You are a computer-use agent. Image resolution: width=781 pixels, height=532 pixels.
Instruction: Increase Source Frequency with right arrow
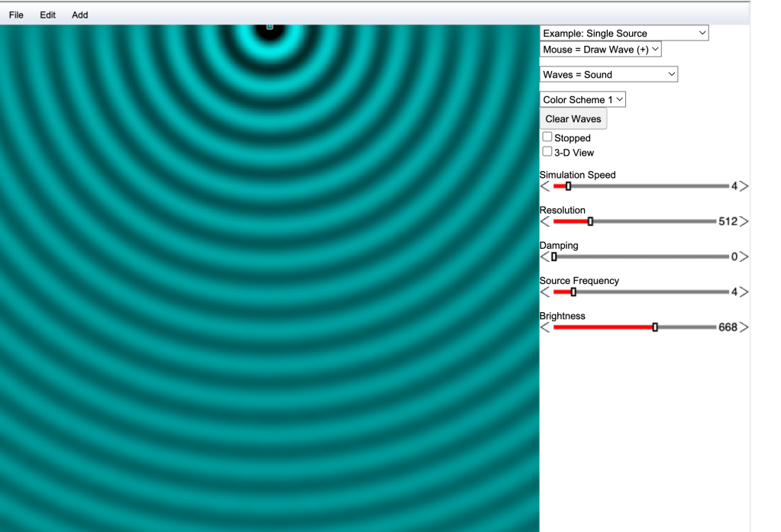[x=744, y=292]
